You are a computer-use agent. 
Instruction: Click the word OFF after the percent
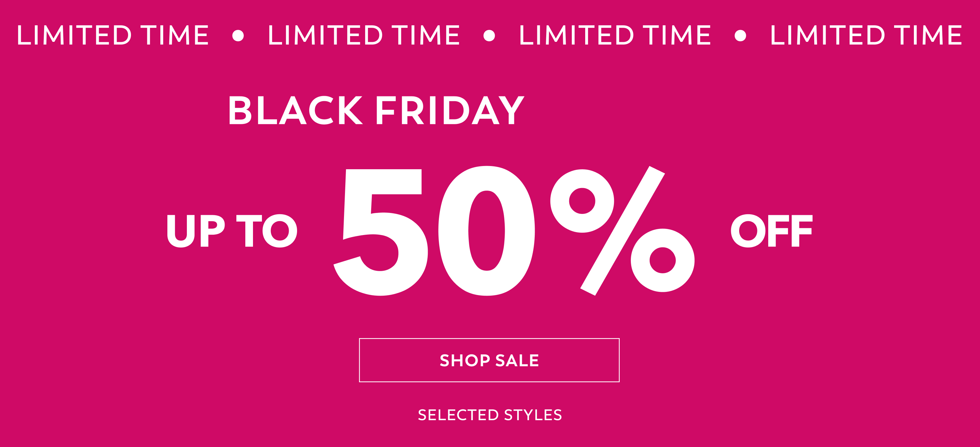[x=771, y=231]
